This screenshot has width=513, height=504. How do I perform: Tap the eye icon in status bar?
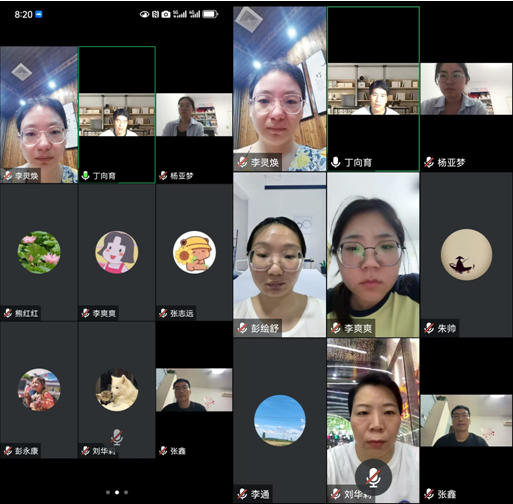144,14
